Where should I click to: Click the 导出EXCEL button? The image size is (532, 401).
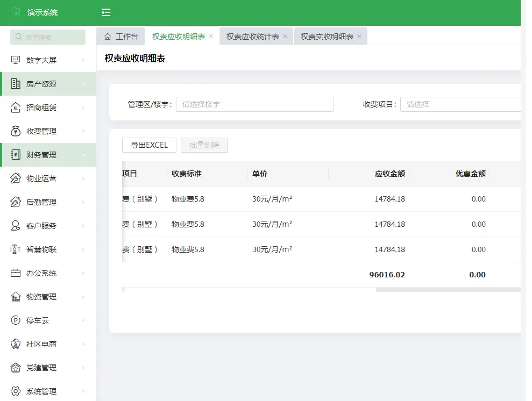coord(150,145)
